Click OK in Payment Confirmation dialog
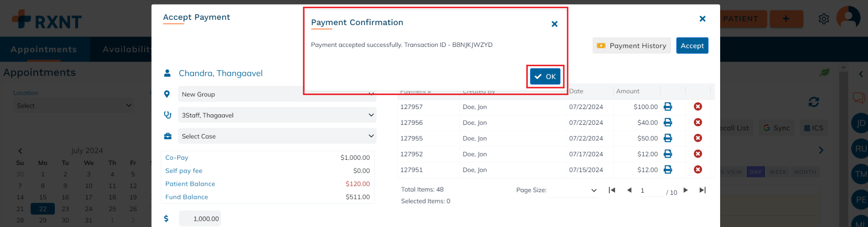 coord(545,77)
